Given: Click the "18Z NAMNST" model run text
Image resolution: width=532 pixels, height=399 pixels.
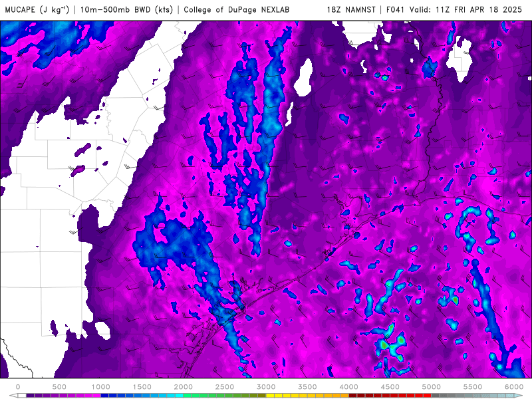Looking at the screenshot, I should pyautogui.click(x=351, y=9).
